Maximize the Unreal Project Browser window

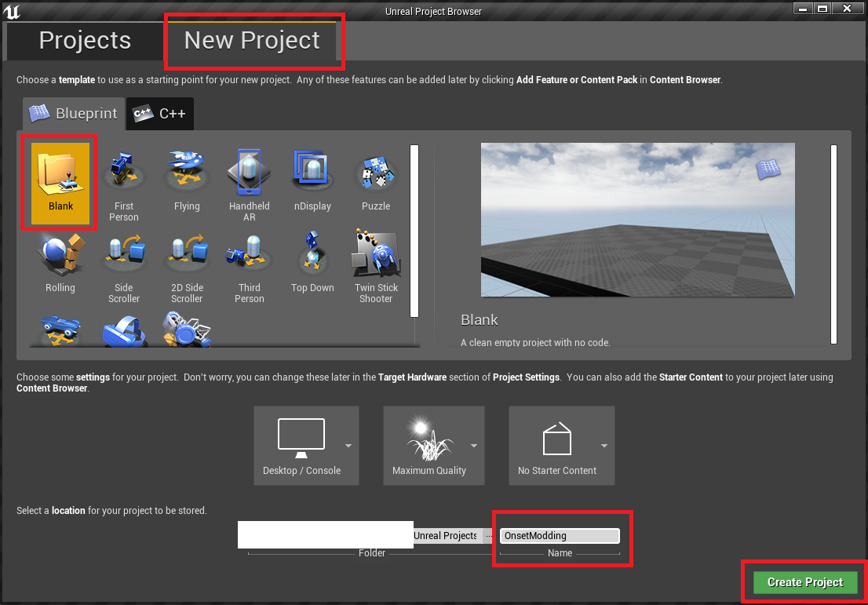coord(823,9)
